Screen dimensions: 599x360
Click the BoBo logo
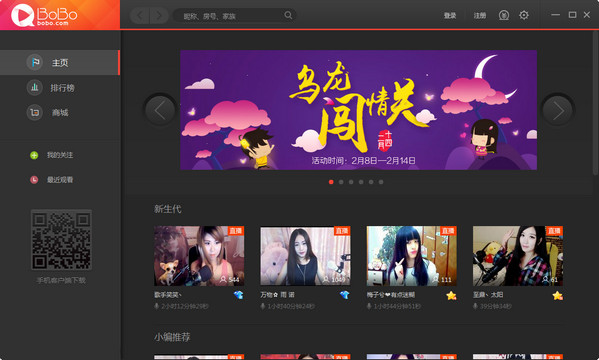[44, 15]
